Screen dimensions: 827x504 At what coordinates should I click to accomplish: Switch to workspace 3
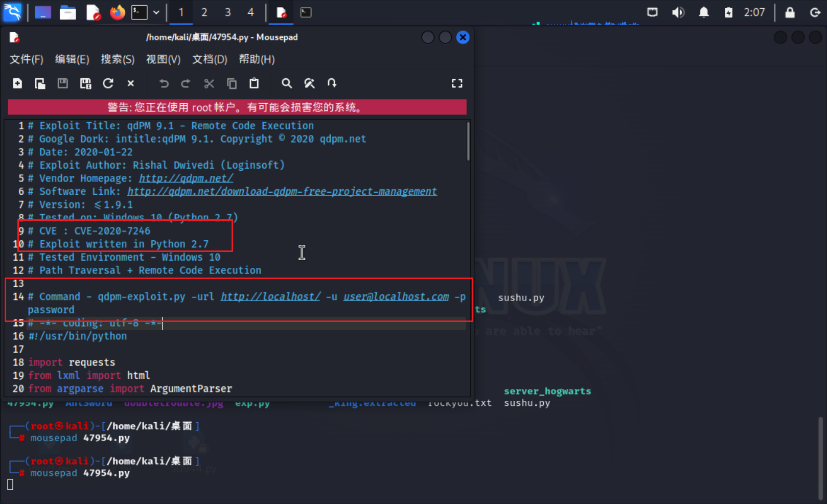click(227, 12)
